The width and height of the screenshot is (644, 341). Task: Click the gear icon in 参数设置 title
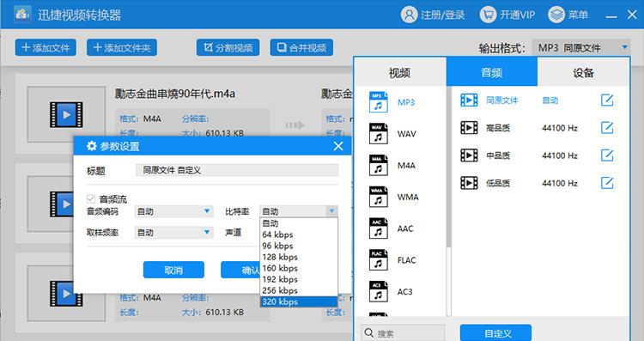click(92, 146)
